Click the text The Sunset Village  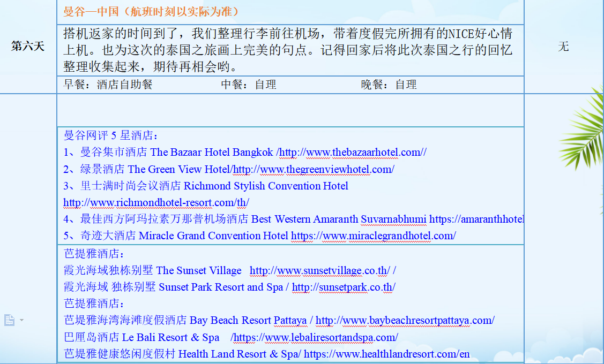point(199,270)
